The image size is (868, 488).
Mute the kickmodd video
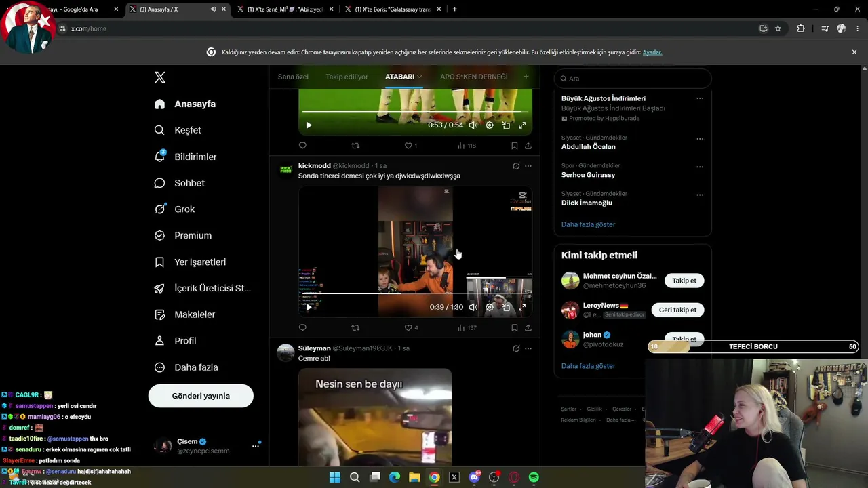click(473, 307)
